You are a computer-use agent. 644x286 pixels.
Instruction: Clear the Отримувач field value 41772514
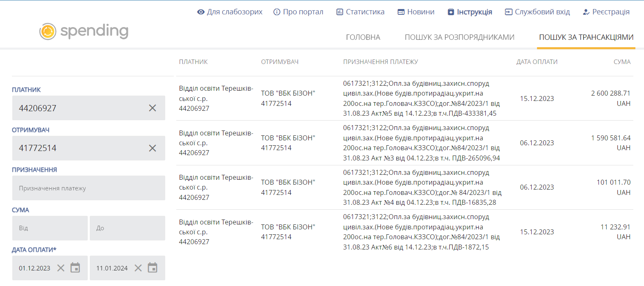coord(152,148)
